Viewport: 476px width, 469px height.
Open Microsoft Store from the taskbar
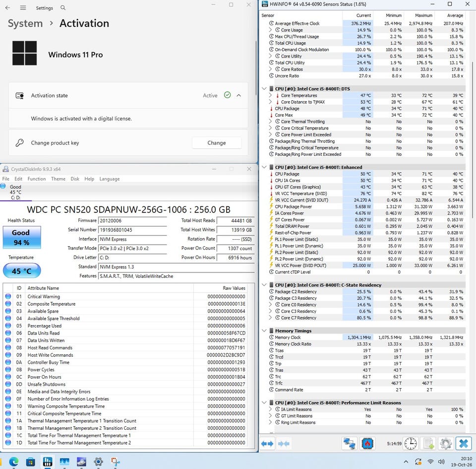(30, 462)
